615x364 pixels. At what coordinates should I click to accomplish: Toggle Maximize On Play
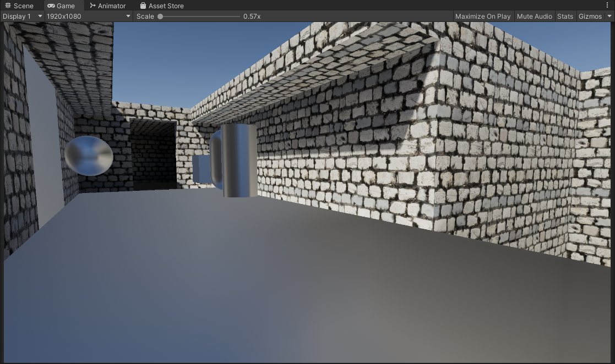tap(482, 16)
